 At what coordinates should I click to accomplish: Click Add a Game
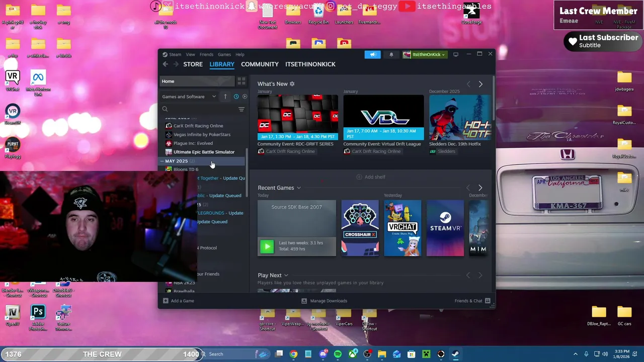pyautogui.click(x=179, y=301)
